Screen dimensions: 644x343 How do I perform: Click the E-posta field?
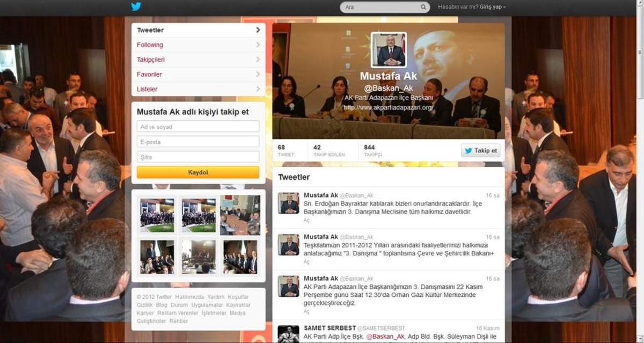tap(198, 142)
